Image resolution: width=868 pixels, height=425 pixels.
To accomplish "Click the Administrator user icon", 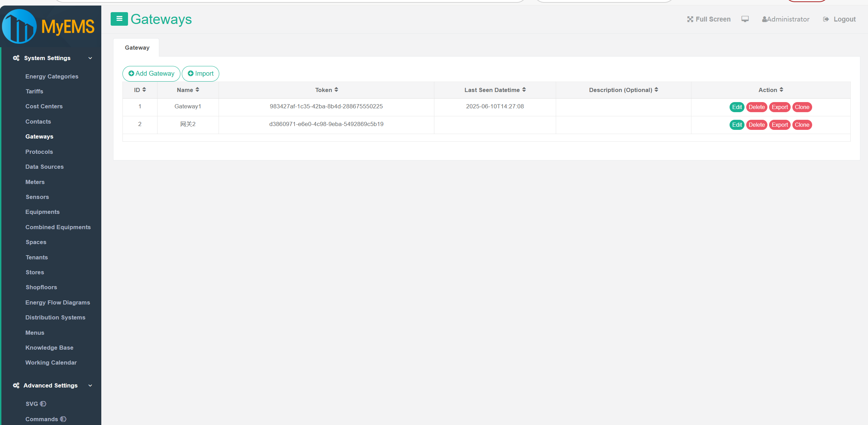I will (x=764, y=19).
